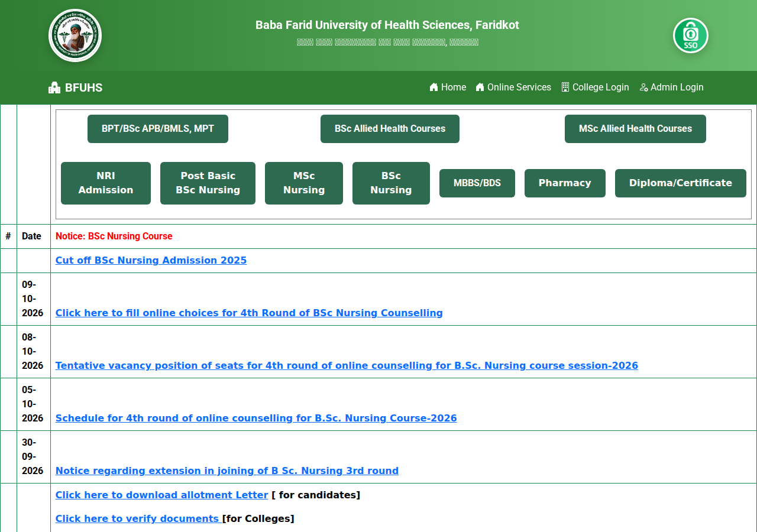Viewport: 757px width, 532px height.
Task: Open Tentative vacancy position of seats link
Action: [347, 366]
